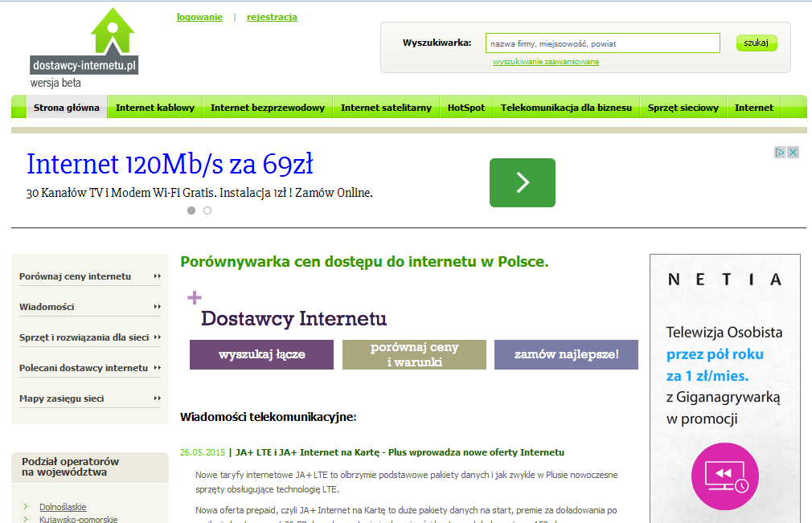Viewport: 812px width, 523px height.
Task: Expand the Wiadomości sidebar item
Action: coord(157,307)
